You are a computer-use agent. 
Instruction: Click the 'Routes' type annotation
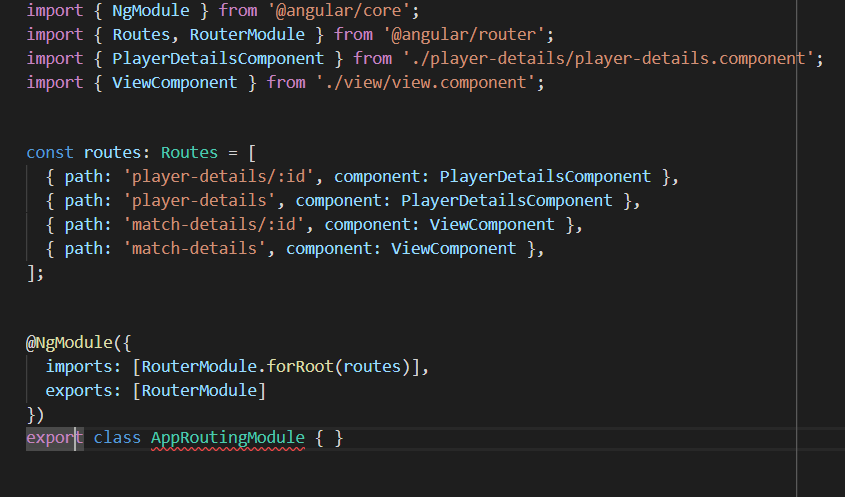click(189, 153)
